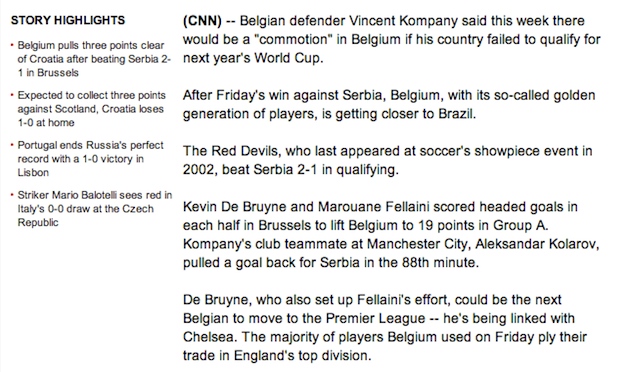630x372 pixels.
Task: Click the words 88th minute
Action: [x=440, y=263]
